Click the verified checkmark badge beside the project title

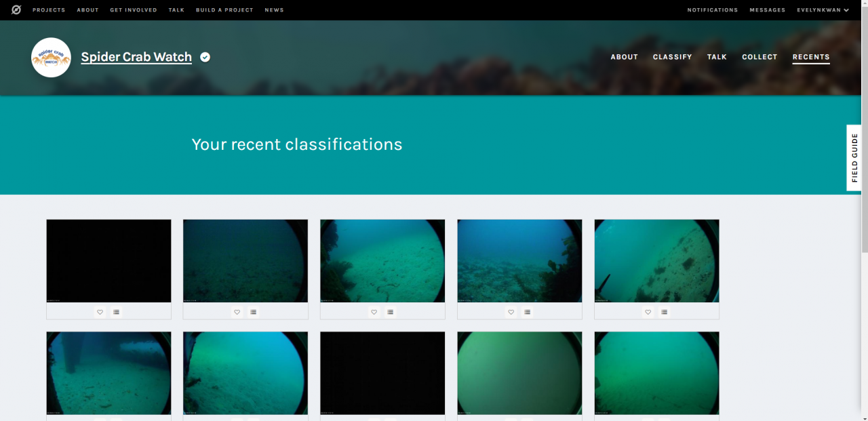click(205, 57)
